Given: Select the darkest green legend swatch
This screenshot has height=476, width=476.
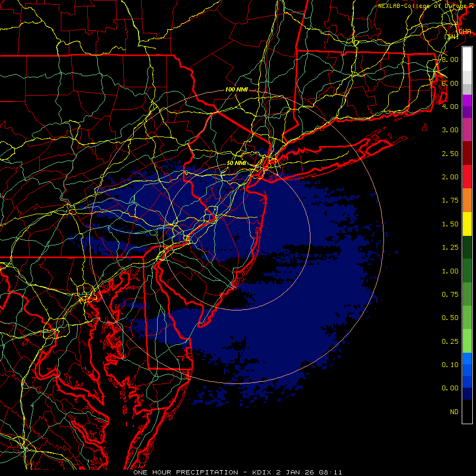Looking at the screenshot, I should coord(467,248).
